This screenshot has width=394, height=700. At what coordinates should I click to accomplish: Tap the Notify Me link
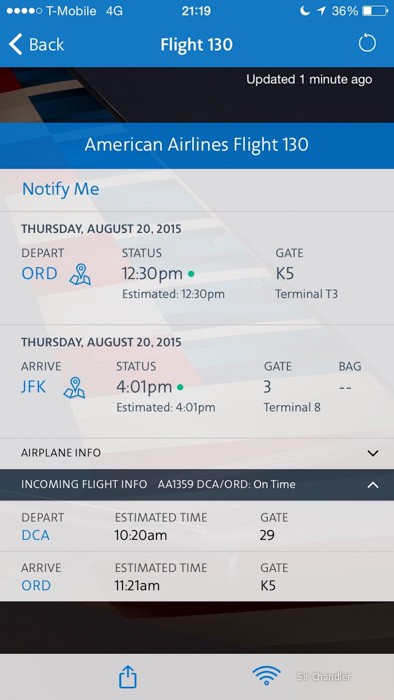[61, 189]
